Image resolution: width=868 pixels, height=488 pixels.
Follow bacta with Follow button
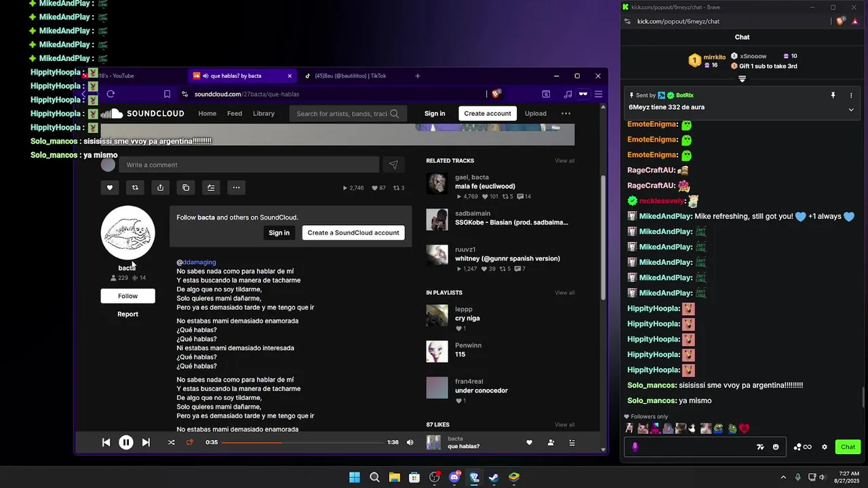[x=127, y=296]
